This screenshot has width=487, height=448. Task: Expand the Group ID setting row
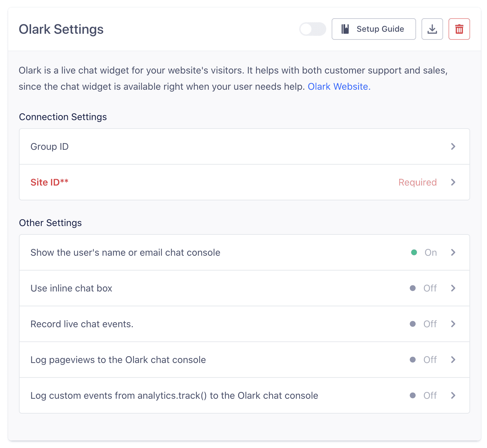(x=453, y=146)
